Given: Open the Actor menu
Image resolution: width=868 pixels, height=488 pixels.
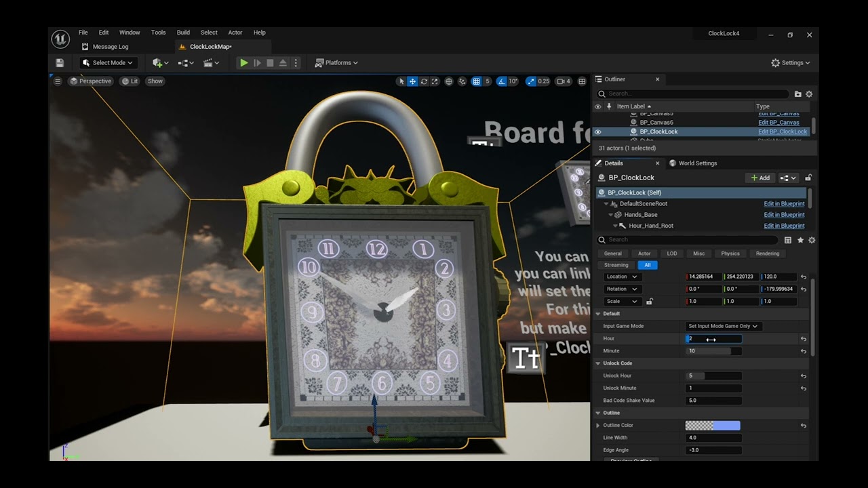Looking at the screenshot, I should 235,33.
